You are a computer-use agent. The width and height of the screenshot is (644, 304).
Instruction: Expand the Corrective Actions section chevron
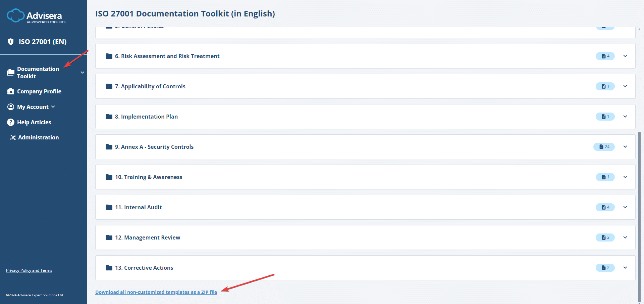[x=625, y=268]
